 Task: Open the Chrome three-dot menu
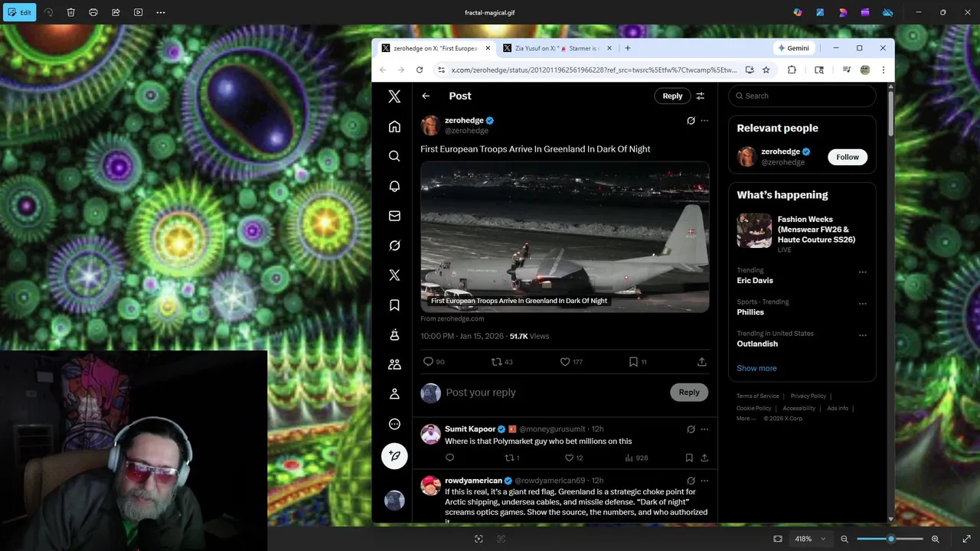tap(883, 70)
